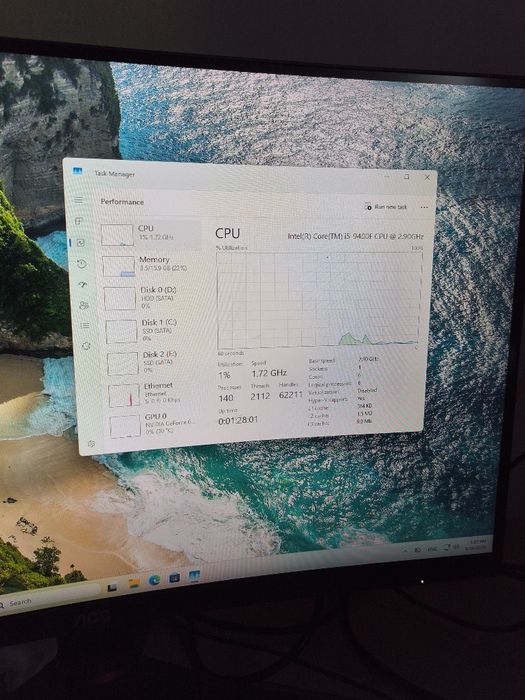The height and width of the screenshot is (700, 525).
Task: Click Run new task button
Action: (386, 207)
